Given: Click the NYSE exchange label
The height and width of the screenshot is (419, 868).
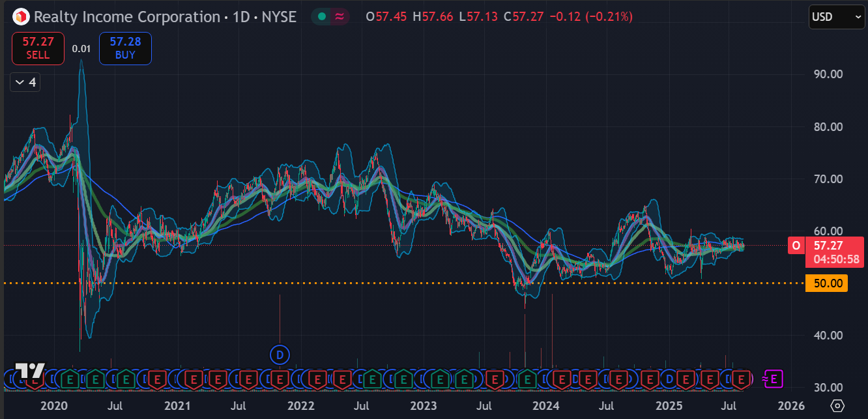Looking at the screenshot, I should [x=279, y=16].
